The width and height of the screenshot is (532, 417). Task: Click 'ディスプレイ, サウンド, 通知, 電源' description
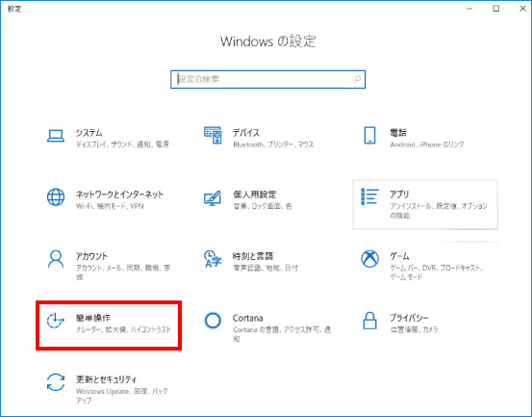(122, 144)
